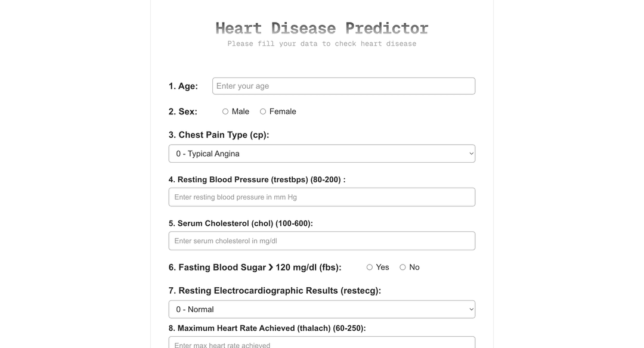Click the placeholder text Enter your age
This screenshot has width=644, height=348.
[x=241, y=86]
